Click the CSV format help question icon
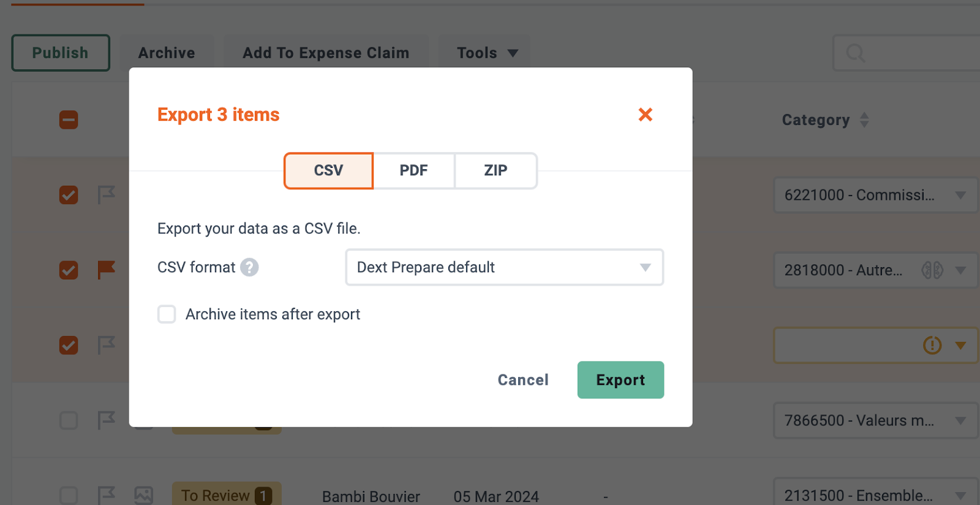The image size is (980, 505). point(249,267)
